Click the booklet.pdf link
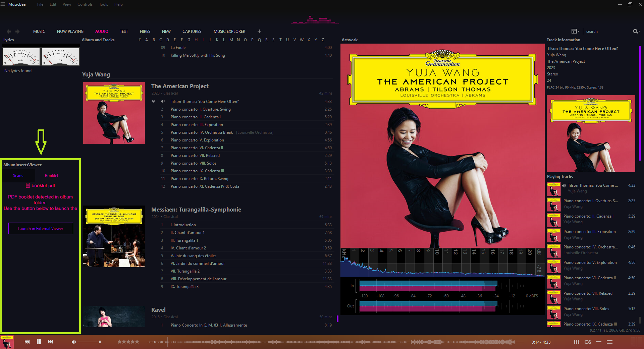The height and width of the screenshot is (349, 644). tap(43, 185)
